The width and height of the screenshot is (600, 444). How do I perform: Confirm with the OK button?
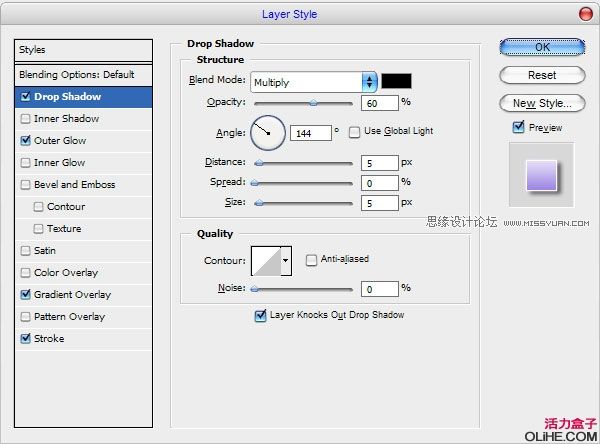tap(542, 47)
